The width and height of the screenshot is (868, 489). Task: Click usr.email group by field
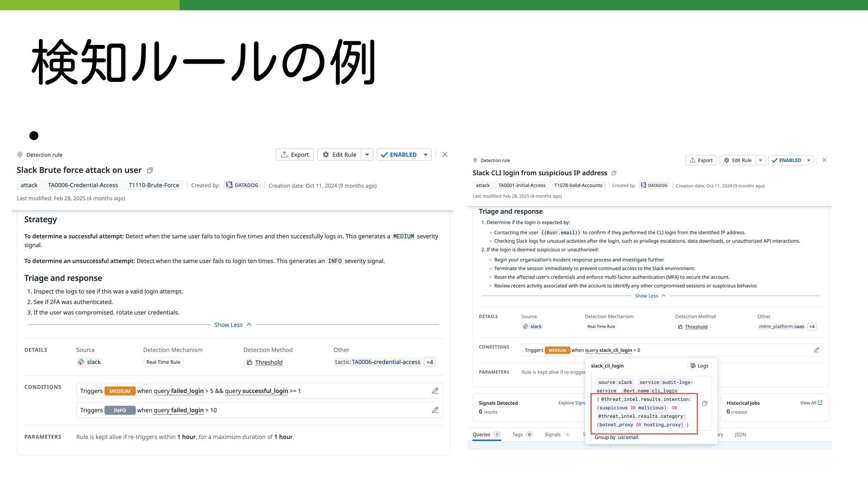click(x=628, y=437)
